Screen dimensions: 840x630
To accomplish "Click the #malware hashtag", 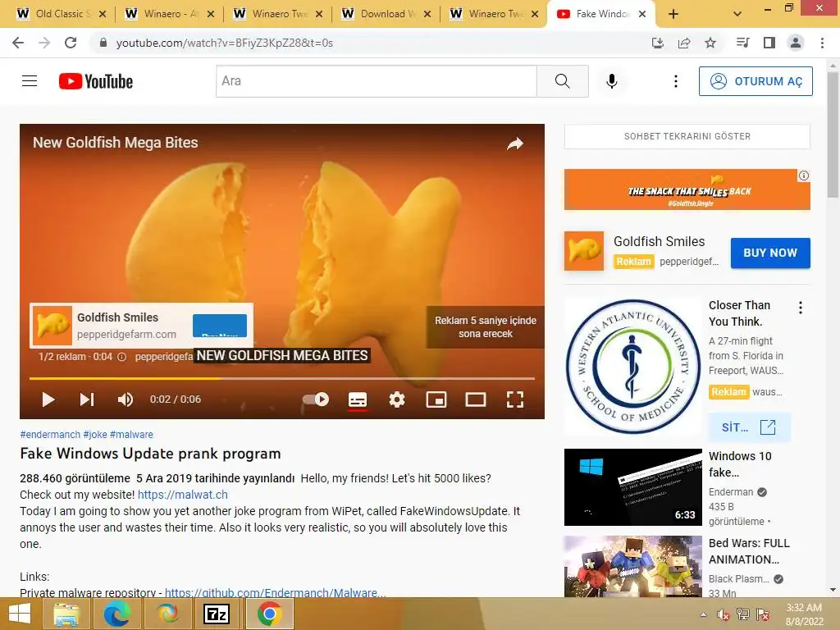I will tap(131, 435).
